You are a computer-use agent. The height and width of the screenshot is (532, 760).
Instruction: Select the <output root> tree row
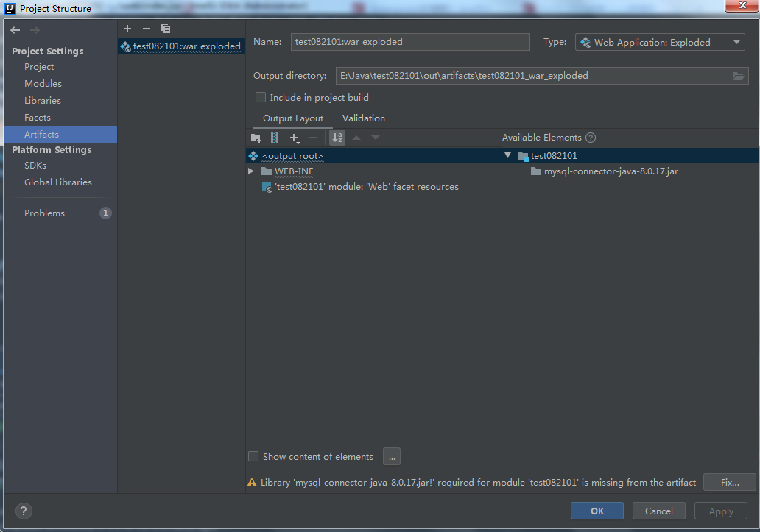point(373,156)
